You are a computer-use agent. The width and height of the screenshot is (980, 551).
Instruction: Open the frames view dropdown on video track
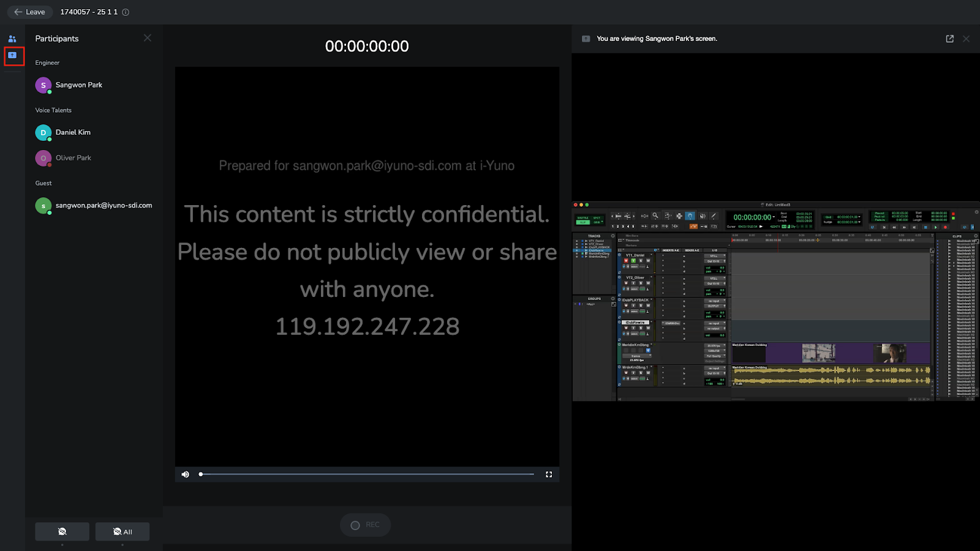point(638,356)
